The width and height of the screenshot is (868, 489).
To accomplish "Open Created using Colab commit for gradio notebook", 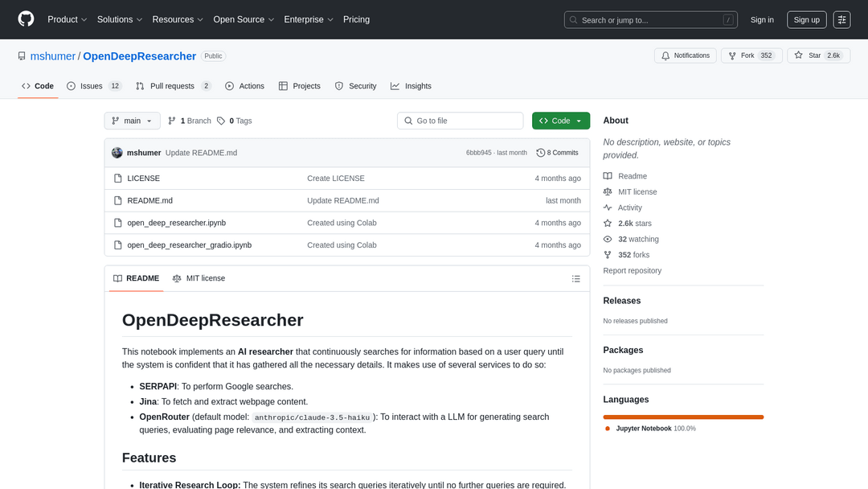I will [x=342, y=244].
